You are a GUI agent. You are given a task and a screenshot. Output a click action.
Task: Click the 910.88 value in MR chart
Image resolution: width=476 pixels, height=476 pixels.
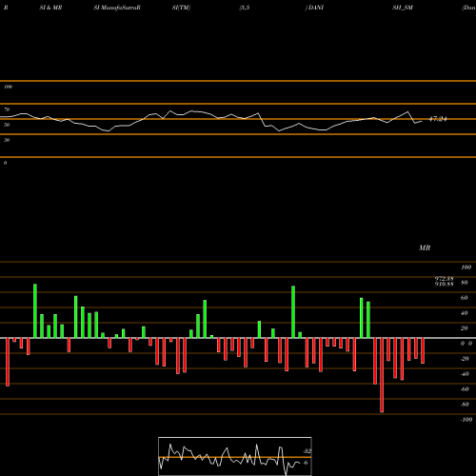pyautogui.click(x=444, y=284)
